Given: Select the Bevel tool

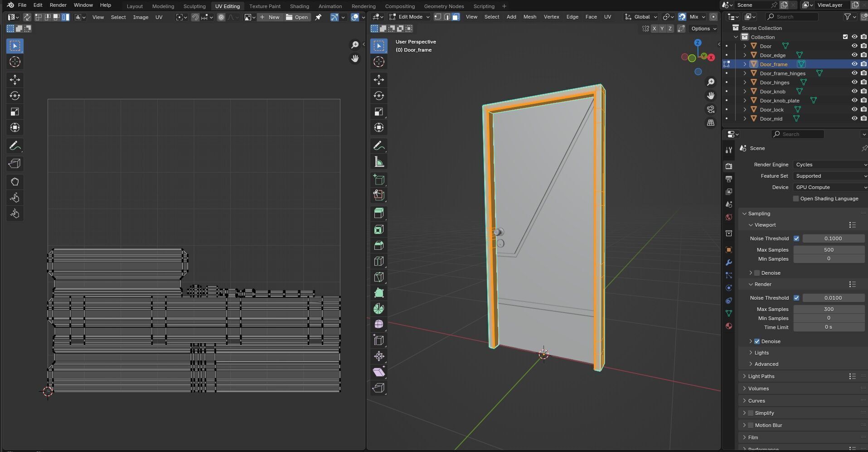Looking at the screenshot, I should 379,245.
